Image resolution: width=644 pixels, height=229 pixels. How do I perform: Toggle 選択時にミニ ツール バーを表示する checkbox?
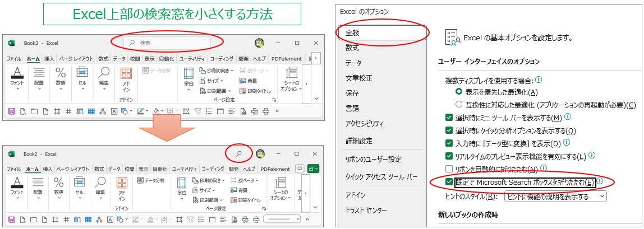pyautogui.click(x=449, y=118)
